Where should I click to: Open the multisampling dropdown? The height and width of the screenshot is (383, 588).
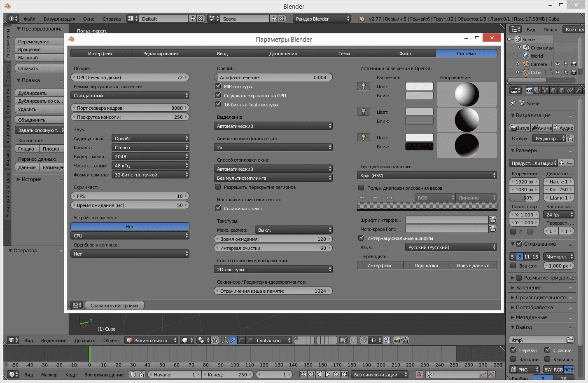coord(273,178)
